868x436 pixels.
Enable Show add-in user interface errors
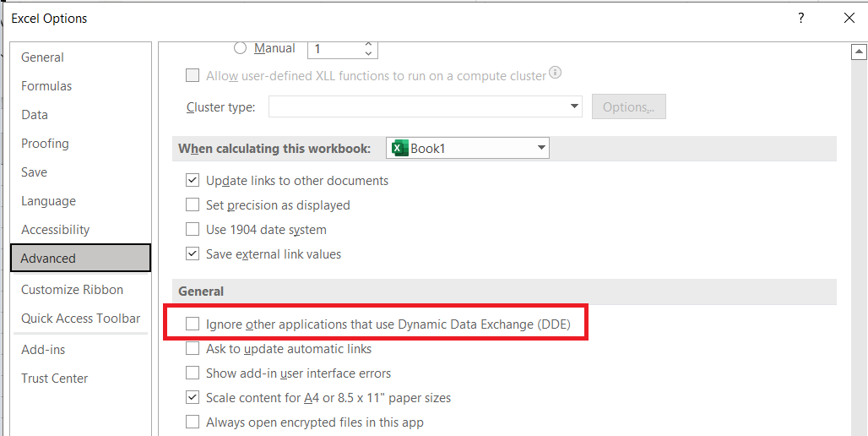[x=192, y=373]
